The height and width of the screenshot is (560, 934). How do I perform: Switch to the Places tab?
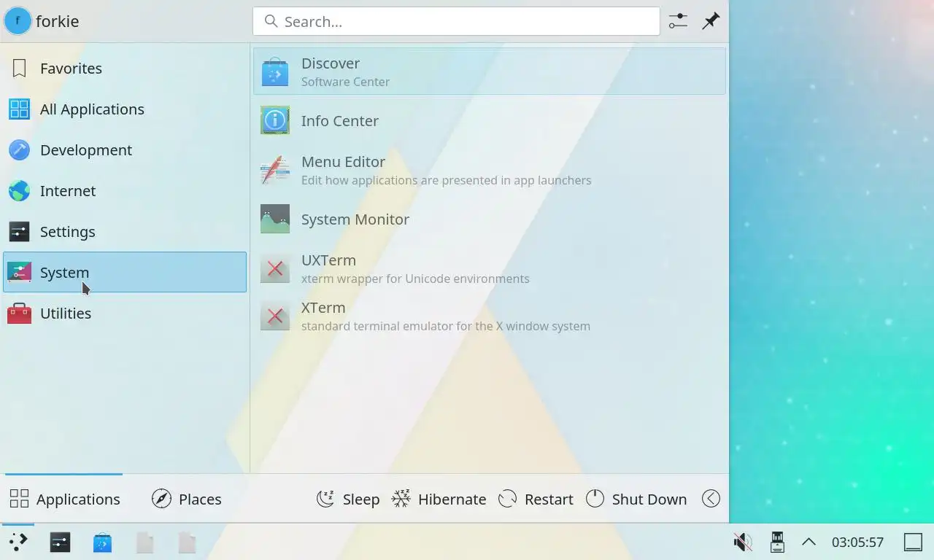[186, 499]
